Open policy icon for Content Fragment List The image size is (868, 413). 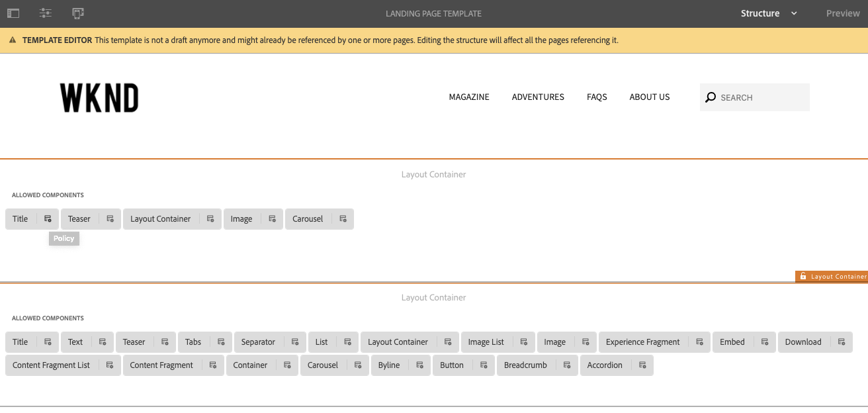110,365
